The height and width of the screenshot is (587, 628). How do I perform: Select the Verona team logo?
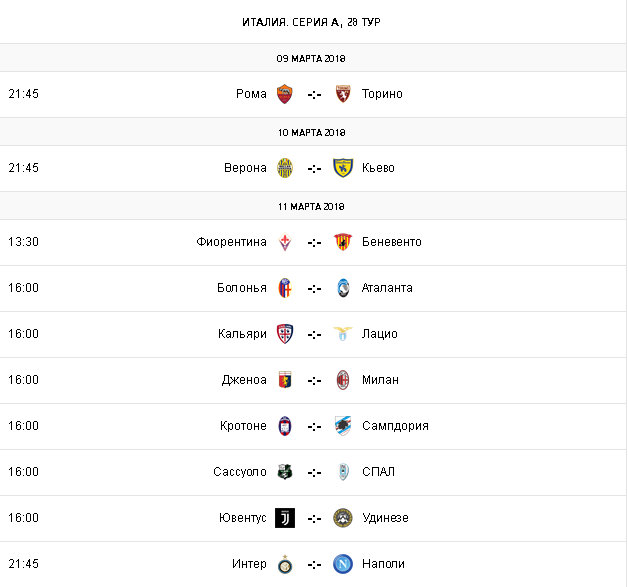pyautogui.click(x=285, y=168)
